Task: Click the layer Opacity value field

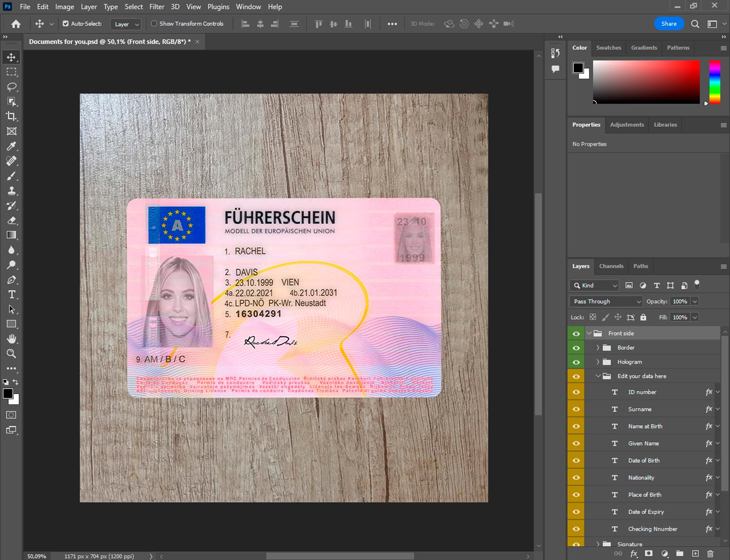Action: 680,302
